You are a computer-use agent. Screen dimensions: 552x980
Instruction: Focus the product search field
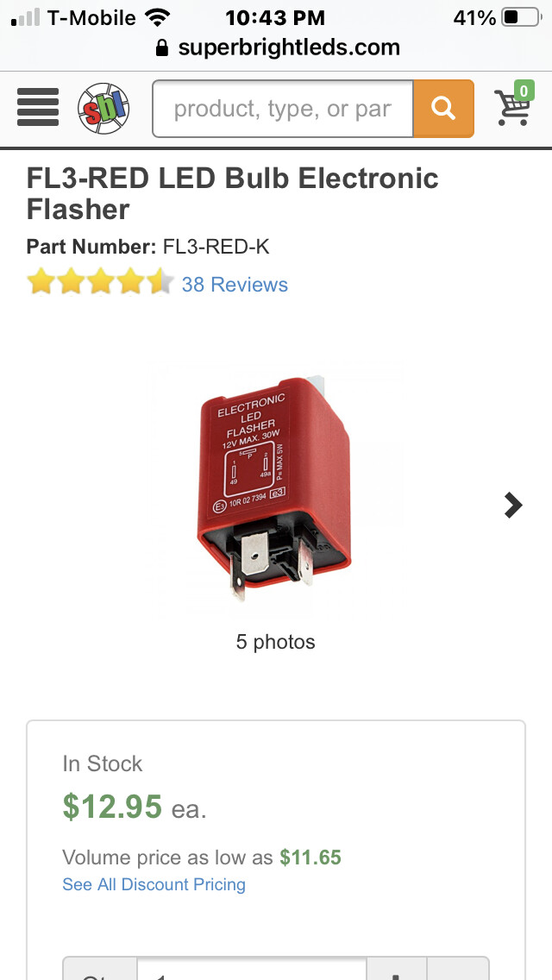283,109
